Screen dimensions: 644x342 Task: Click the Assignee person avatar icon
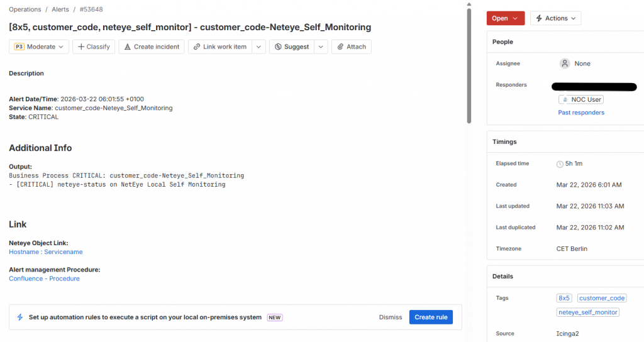565,63
